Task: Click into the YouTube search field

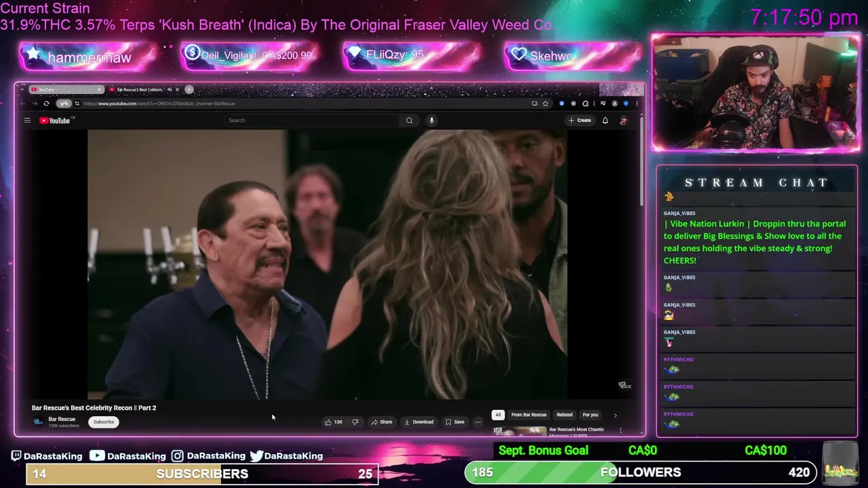Action: click(x=312, y=121)
